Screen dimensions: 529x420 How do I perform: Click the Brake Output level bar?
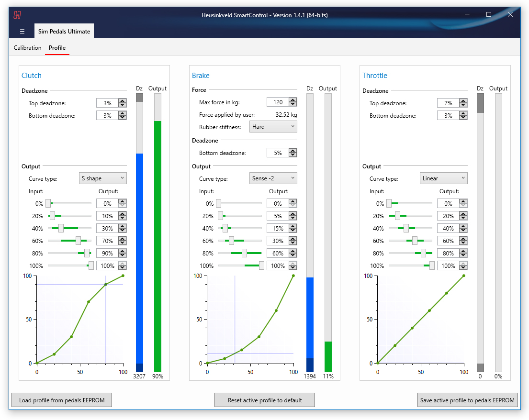coord(328,232)
